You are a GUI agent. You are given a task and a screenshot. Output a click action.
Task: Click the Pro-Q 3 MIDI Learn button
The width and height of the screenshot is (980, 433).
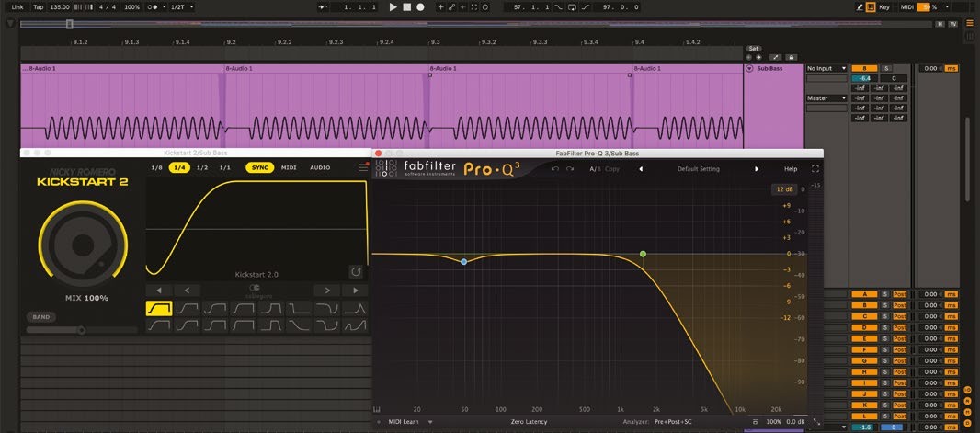pyautogui.click(x=404, y=422)
